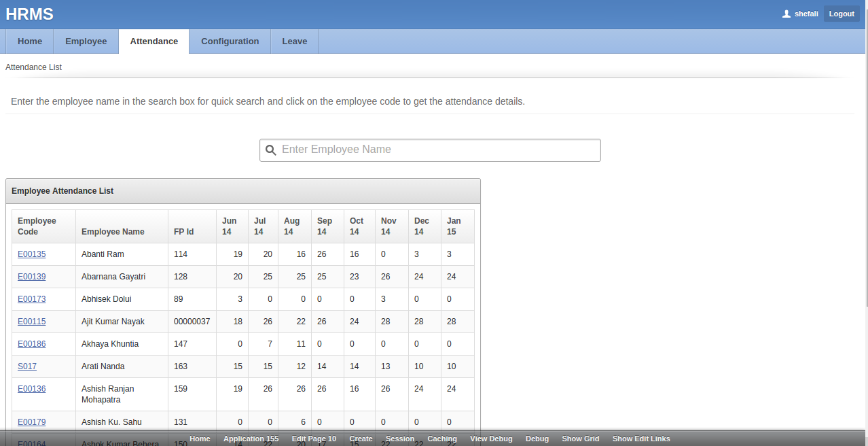Open the Home tab
The height and width of the screenshot is (446, 868).
pos(30,41)
